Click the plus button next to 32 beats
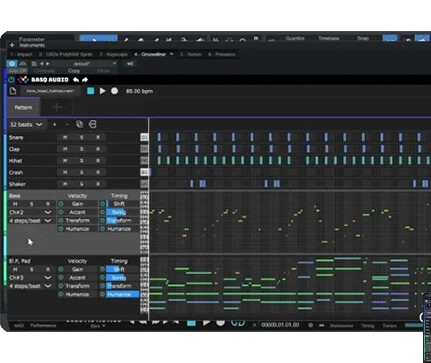The image size is (431, 363). [55, 124]
